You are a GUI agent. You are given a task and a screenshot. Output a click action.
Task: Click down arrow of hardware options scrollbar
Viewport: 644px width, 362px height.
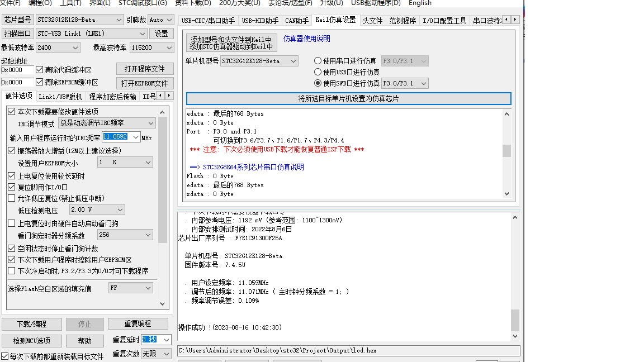coord(163,304)
